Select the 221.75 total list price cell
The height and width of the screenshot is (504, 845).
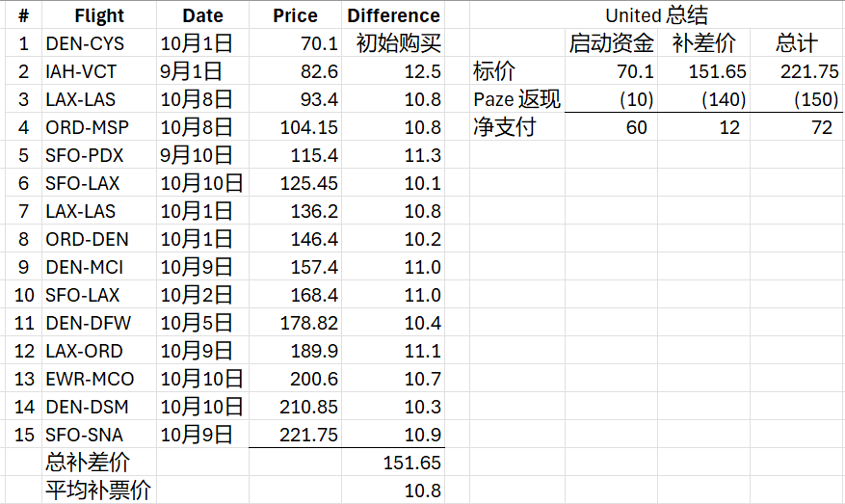point(797,71)
